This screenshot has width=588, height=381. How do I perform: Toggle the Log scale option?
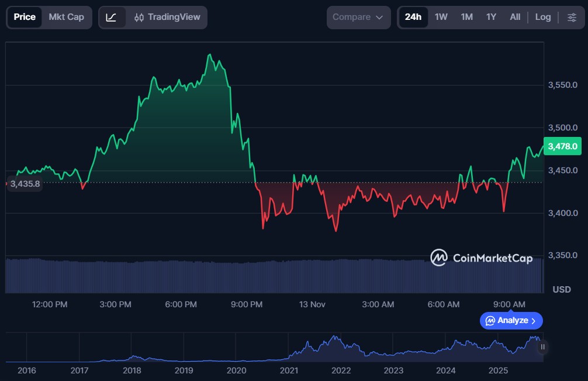pos(542,18)
